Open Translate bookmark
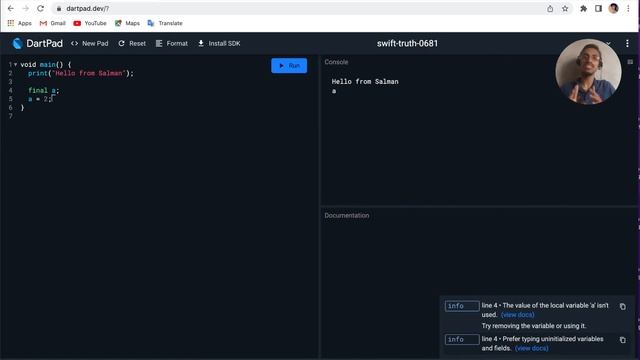The image size is (640, 360). point(165,23)
